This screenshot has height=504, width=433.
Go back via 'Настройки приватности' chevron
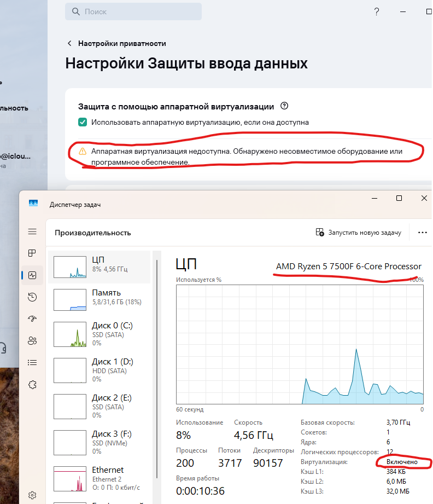point(69,43)
